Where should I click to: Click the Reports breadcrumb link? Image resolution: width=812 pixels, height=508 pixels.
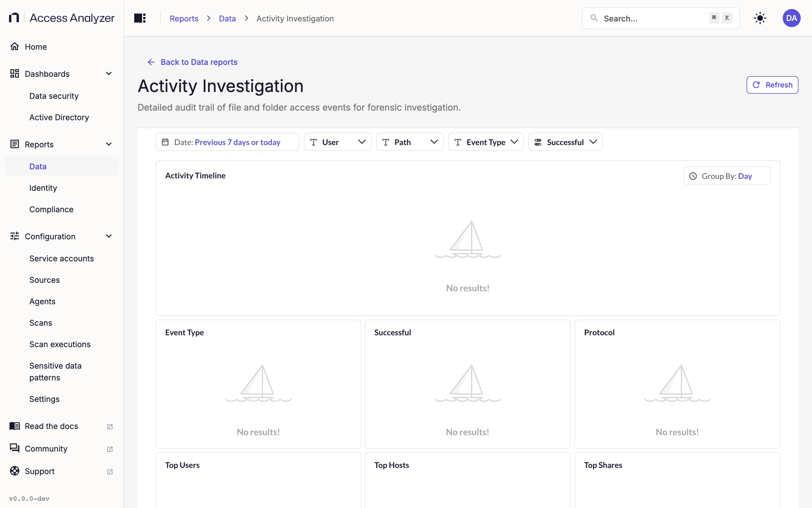click(184, 18)
